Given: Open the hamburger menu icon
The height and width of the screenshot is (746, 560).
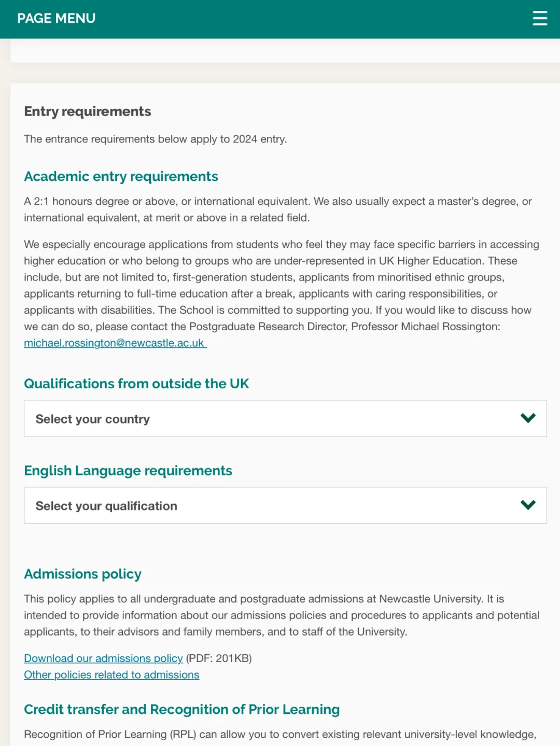Looking at the screenshot, I should click(x=540, y=18).
